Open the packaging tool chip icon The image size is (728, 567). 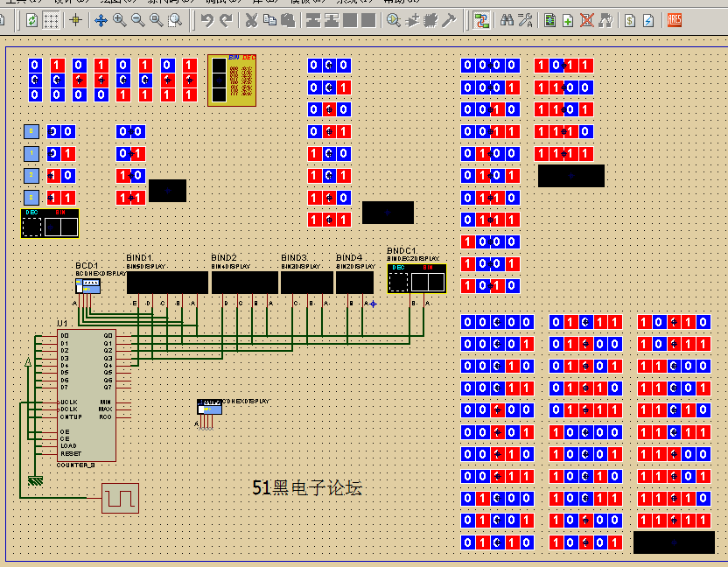click(430, 20)
